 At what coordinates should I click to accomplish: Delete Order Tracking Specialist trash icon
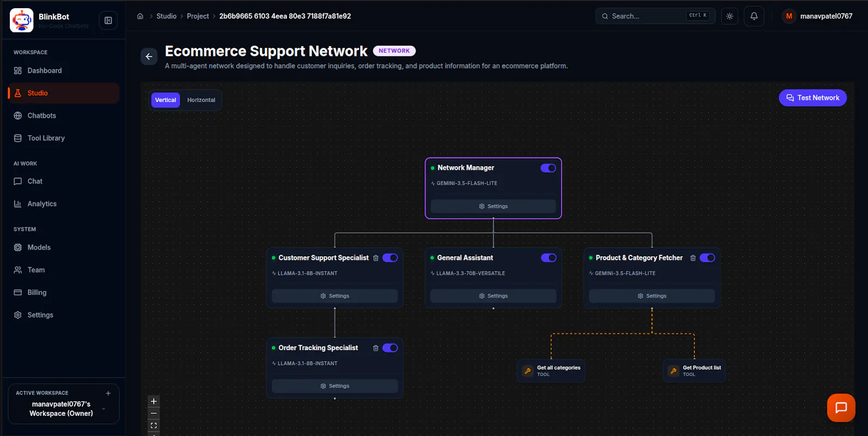(375, 348)
